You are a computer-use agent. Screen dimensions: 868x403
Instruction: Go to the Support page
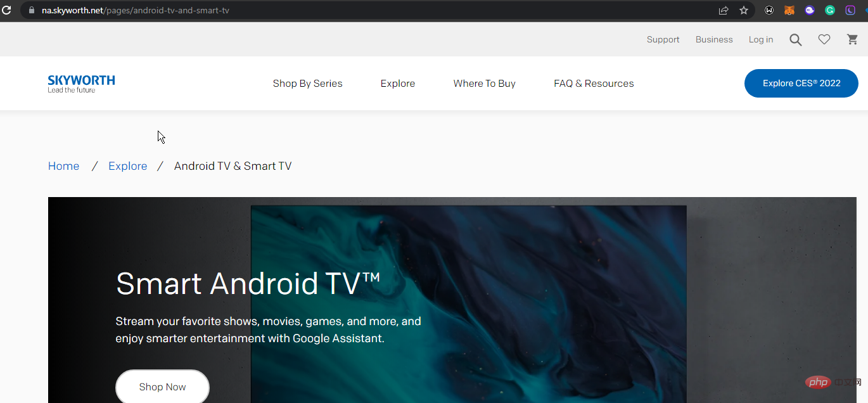[663, 39]
